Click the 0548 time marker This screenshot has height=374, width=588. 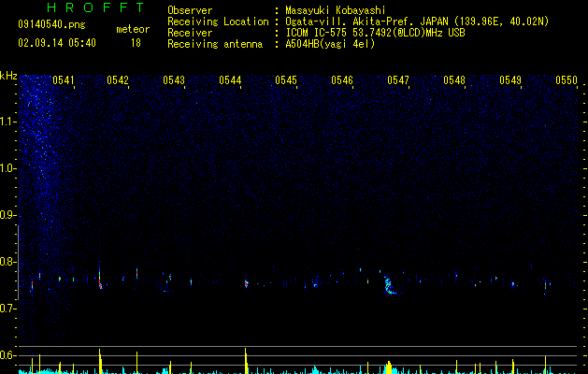tap(454, 80)
